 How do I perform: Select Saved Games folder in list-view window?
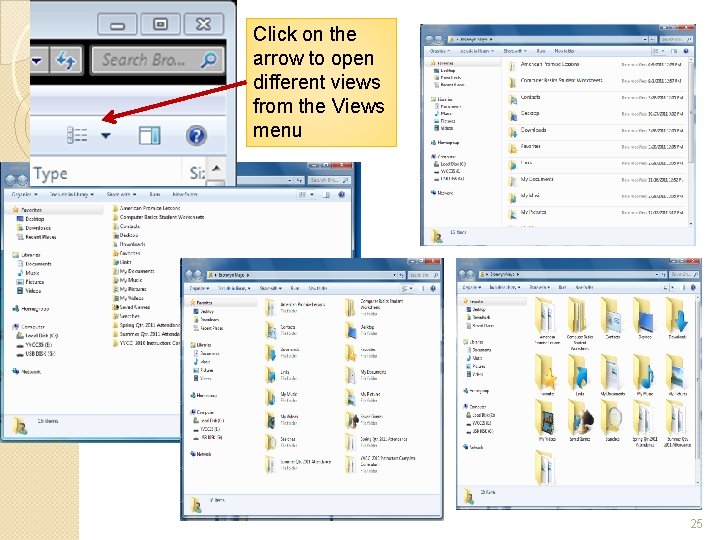131,307
